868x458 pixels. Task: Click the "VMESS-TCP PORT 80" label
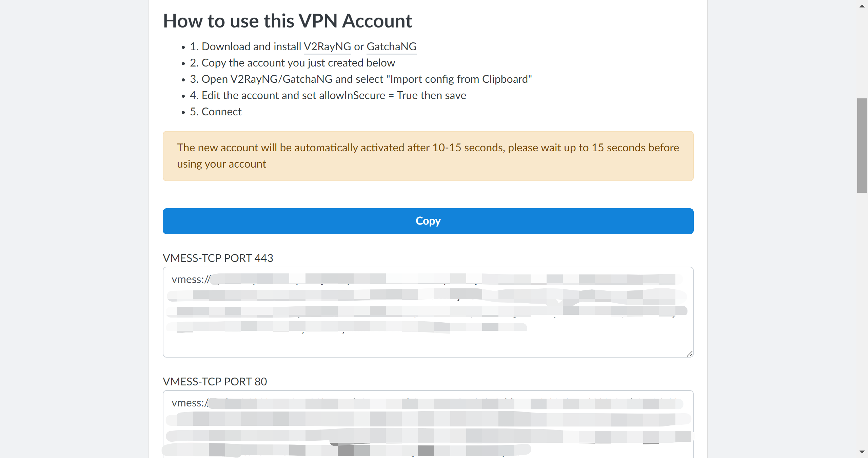(215, 382)
